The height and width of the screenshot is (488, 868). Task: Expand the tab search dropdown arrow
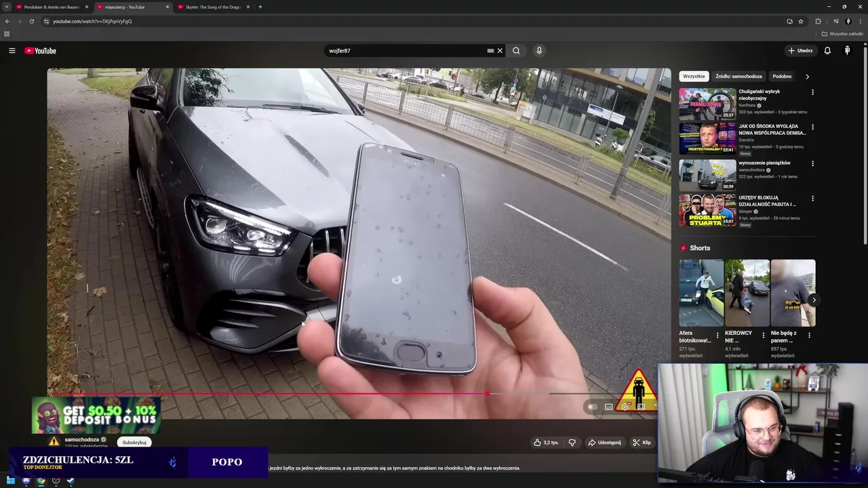pyautogui.click(x=7, y=7)
